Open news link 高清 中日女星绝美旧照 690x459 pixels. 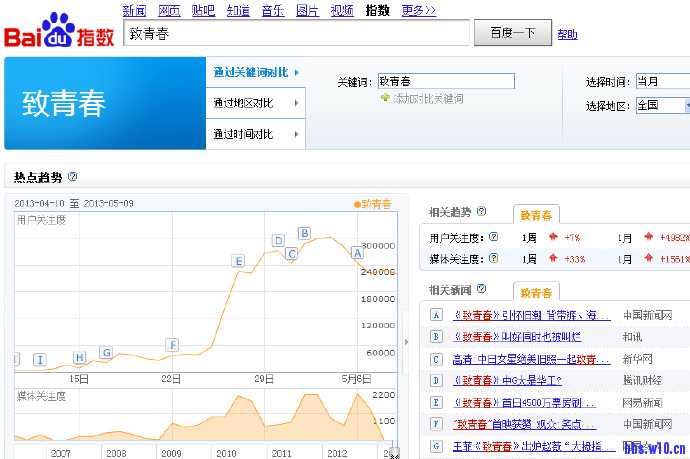[532, 359]
